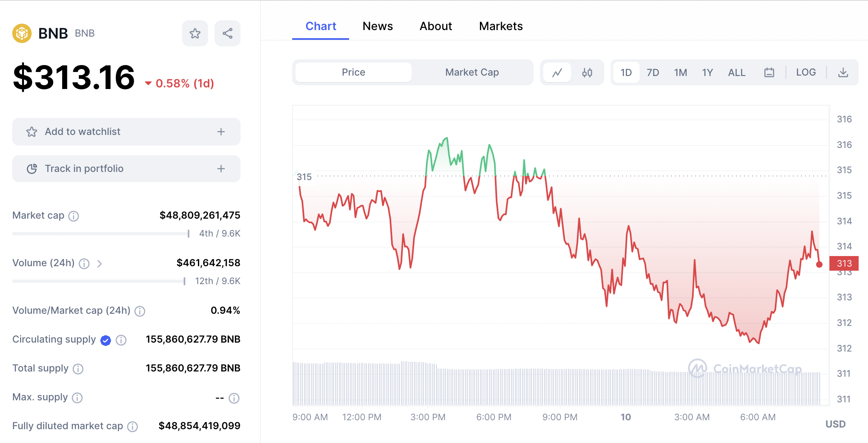Open the Volume/Market cap info icon

pyautogui.click(x=140, y=311)
